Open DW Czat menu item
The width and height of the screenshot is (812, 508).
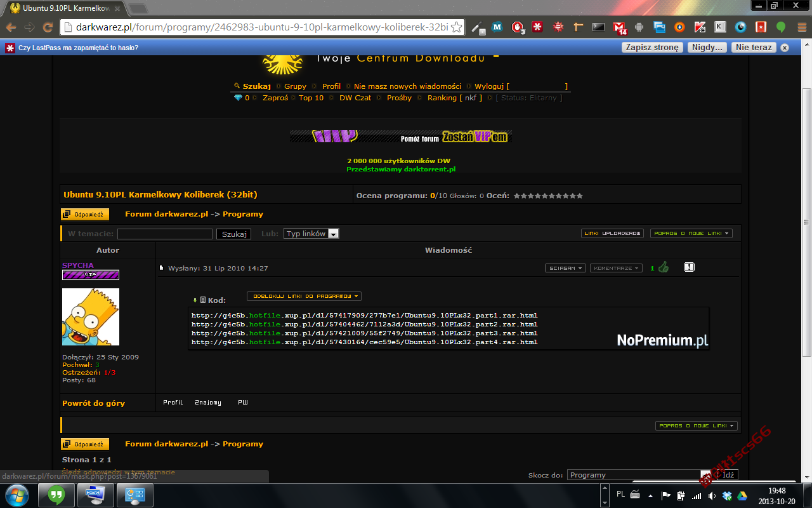coord(355,98)
